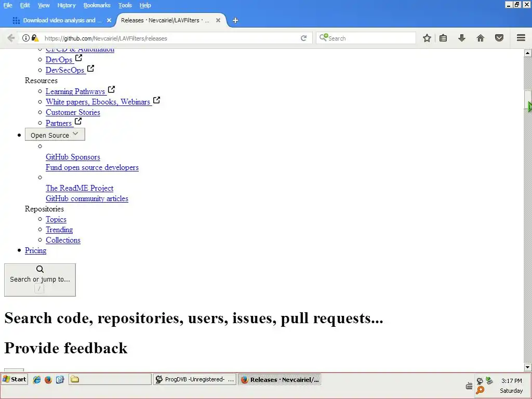This screenshot has width=532, height=399.
Task: Launch Internet Explorer from quick launch
Action: (37, 380)
